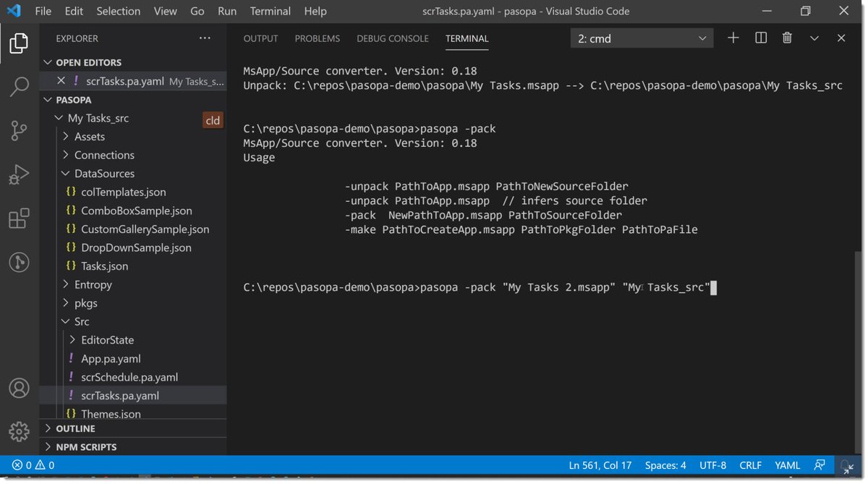Open notifications bell in status bar

coord(846,465)
